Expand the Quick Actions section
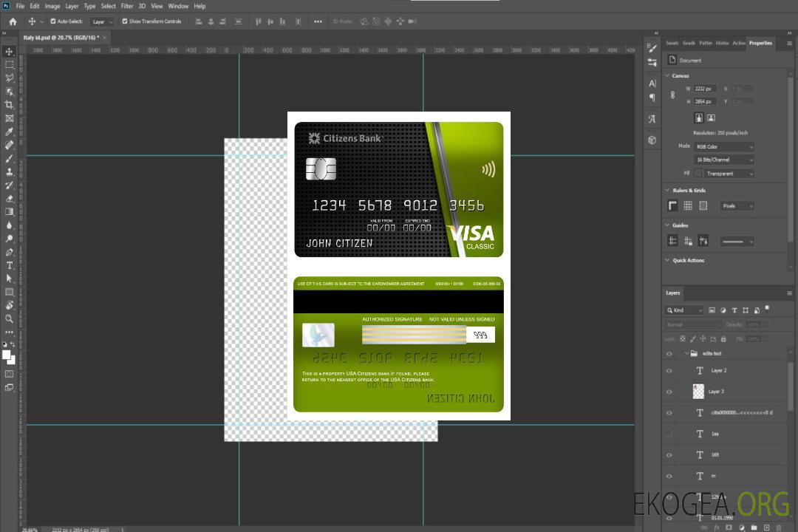 [x=668, y=260]
